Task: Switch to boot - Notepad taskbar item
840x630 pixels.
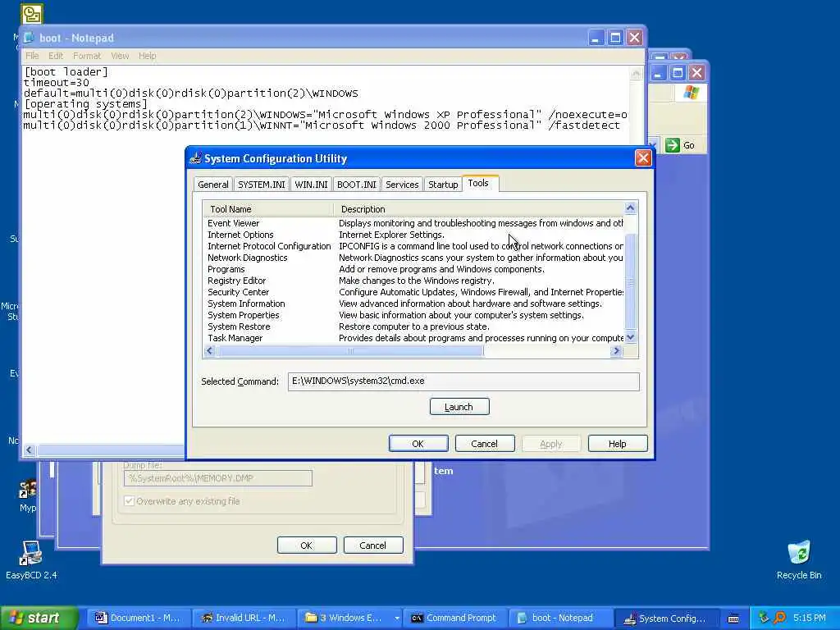Action: [x=559, y=618]
